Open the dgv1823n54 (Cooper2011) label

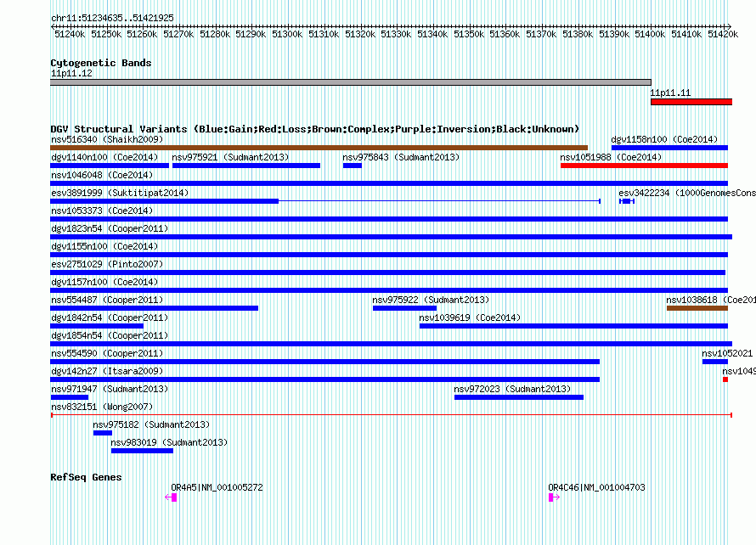click(110, 229)
